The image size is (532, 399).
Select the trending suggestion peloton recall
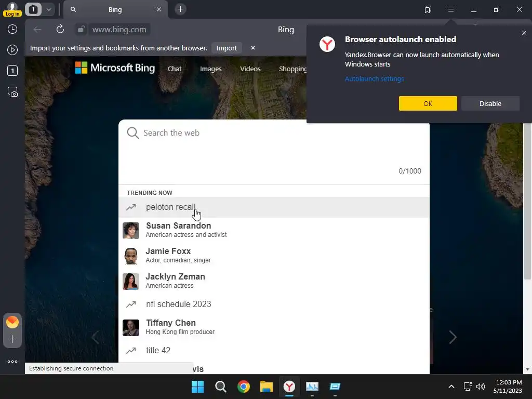click(x=274, y=207)
